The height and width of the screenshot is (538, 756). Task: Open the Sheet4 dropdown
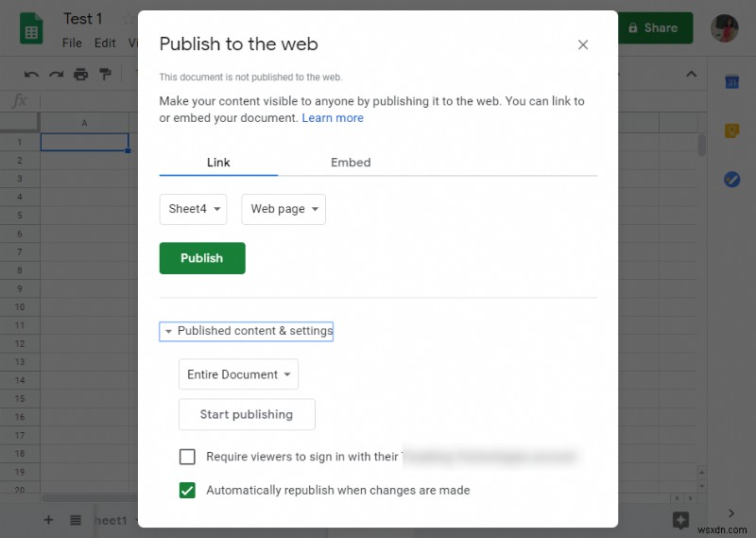click(x=193, y=209)
